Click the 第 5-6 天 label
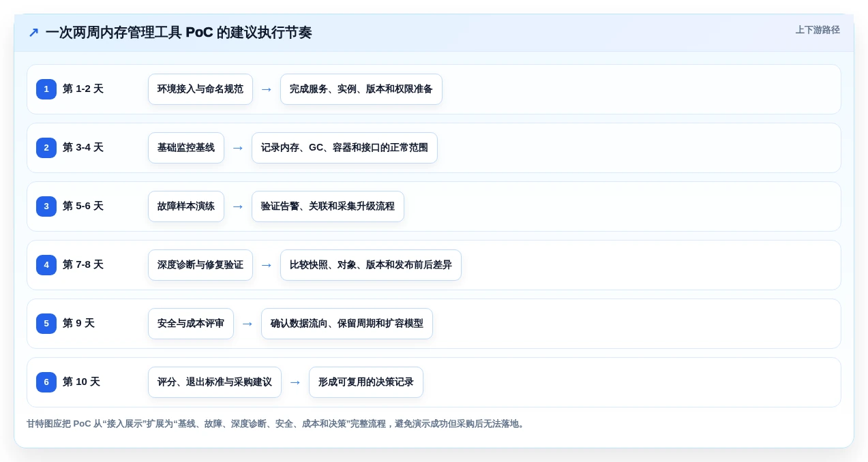868x462 pixels. tap(83, 206)
